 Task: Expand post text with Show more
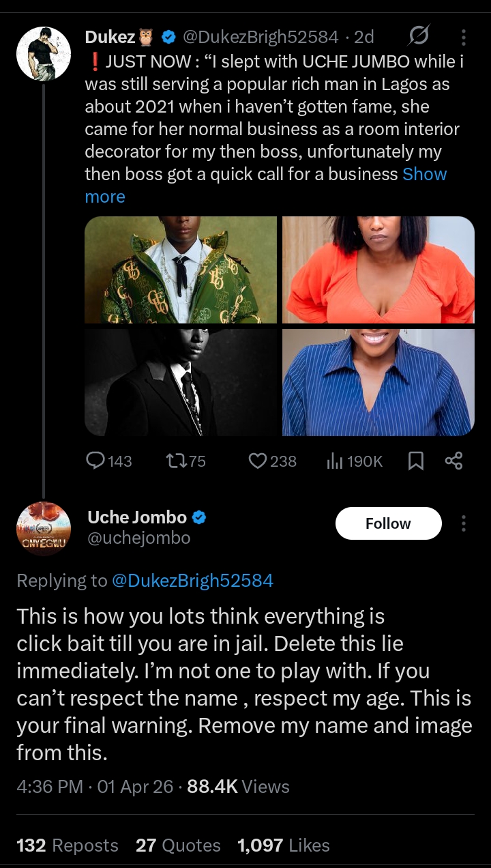pyautogui.click(x=424, y=173)
